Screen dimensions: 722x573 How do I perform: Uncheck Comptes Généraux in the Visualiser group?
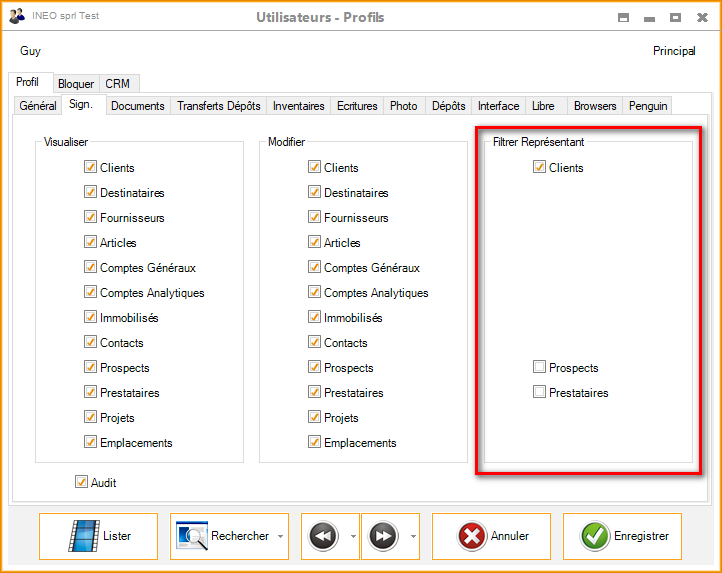[91, 268]
